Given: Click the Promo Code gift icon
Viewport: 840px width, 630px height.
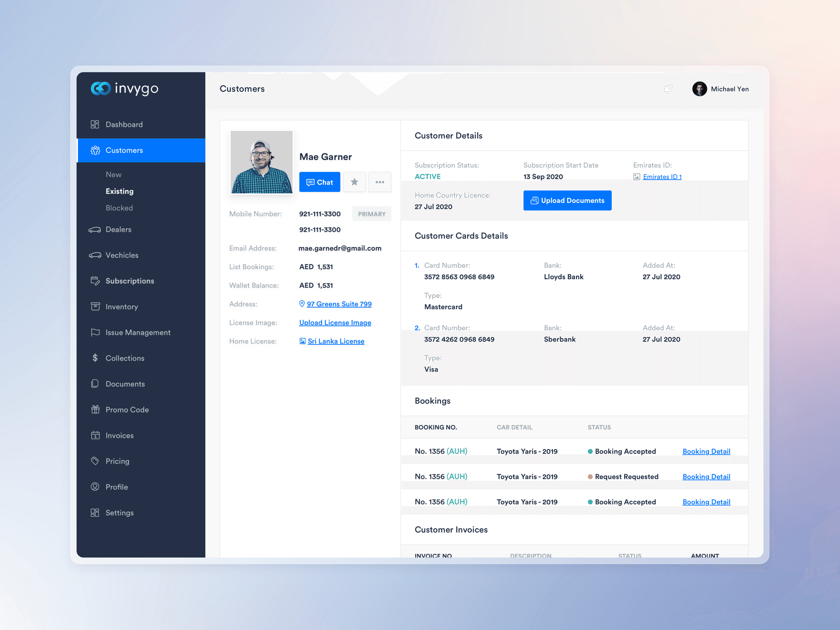Looking at the screenshot, I should [x=95, y=409].
